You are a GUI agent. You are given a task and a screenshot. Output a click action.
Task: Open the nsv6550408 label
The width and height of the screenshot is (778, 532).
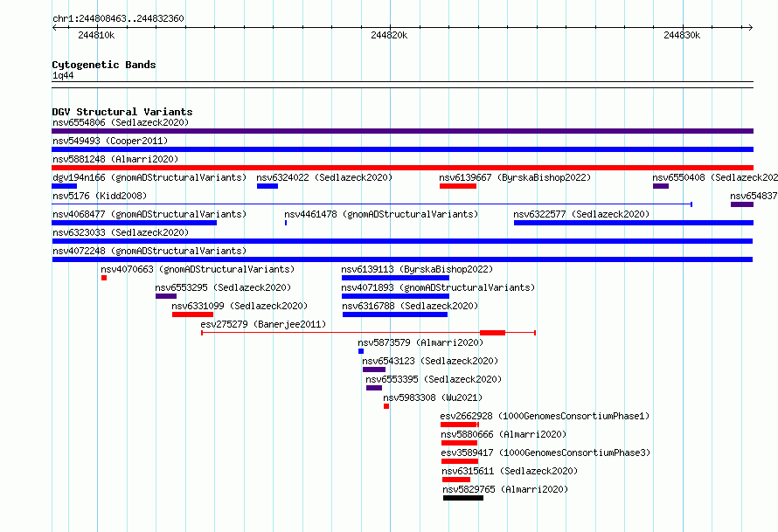[x=715, y=177]
